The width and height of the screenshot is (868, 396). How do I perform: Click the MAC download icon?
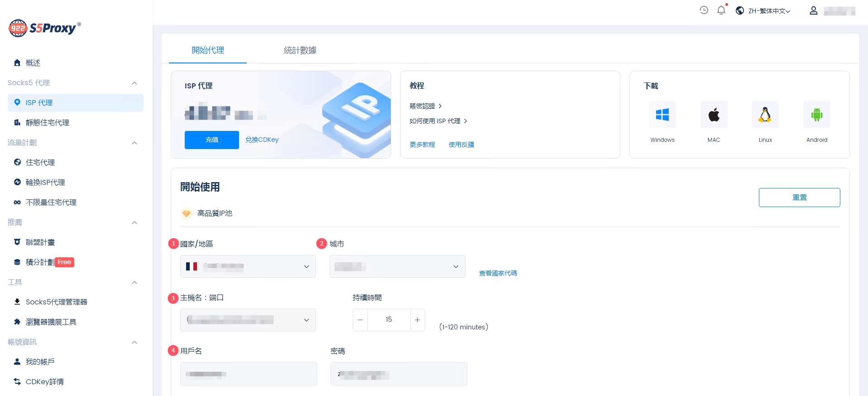point(714,115)
